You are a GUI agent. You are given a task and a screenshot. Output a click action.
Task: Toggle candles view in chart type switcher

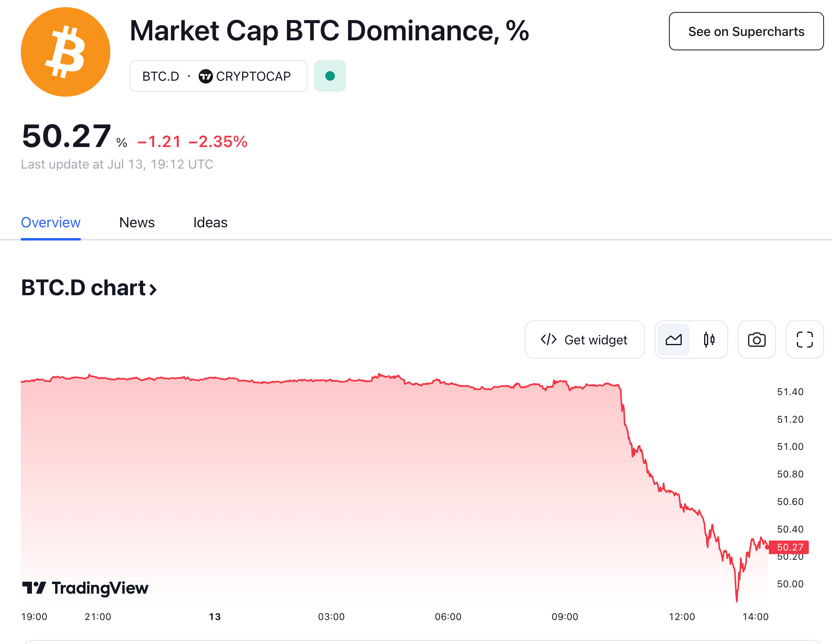coord(709,340)
